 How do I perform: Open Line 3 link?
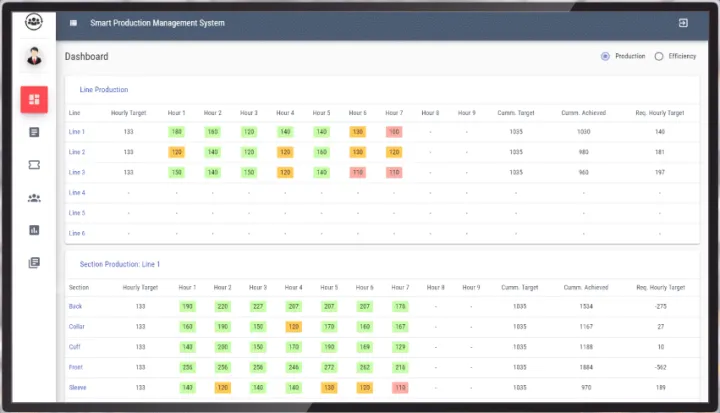(77, 172)
